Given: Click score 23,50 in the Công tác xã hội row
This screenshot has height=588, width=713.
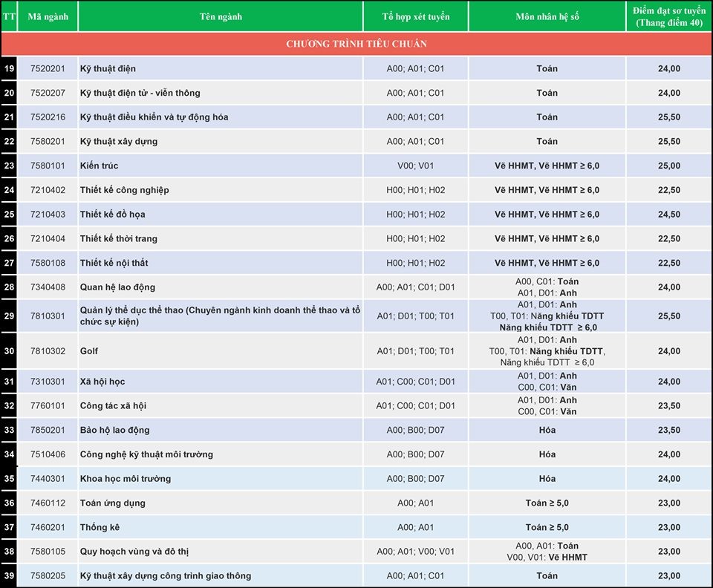Looking at the screenshot, I should point(669,406).
